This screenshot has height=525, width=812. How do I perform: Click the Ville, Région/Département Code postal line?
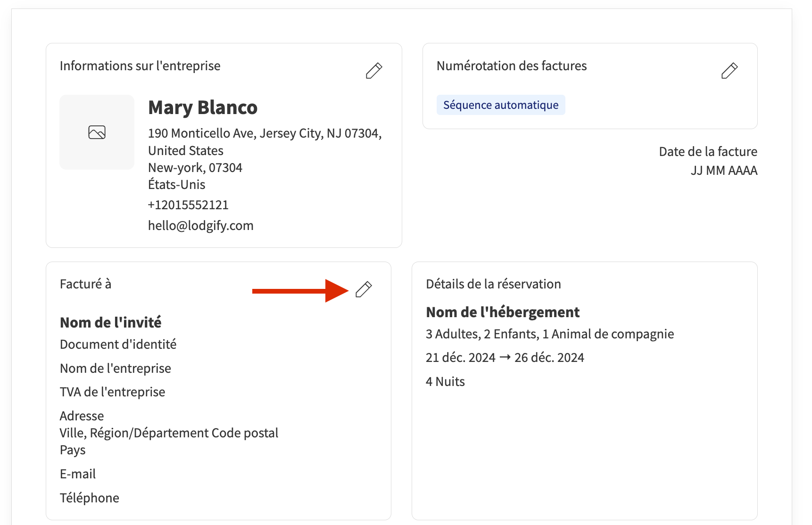169,433
